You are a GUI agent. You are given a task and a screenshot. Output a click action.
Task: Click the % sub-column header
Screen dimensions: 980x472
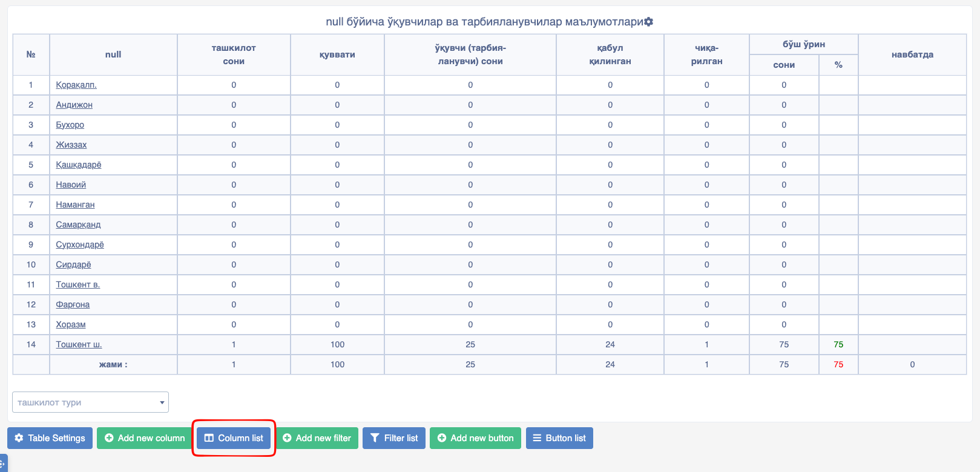[838, 65]
